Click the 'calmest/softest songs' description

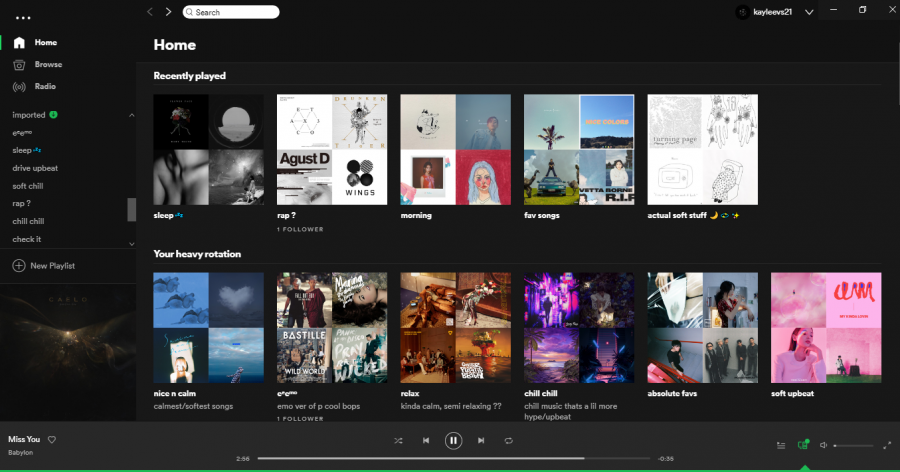coord(193,406)
